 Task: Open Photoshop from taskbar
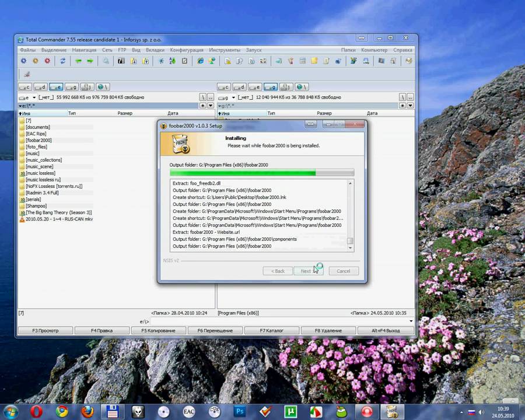[240, 412]
